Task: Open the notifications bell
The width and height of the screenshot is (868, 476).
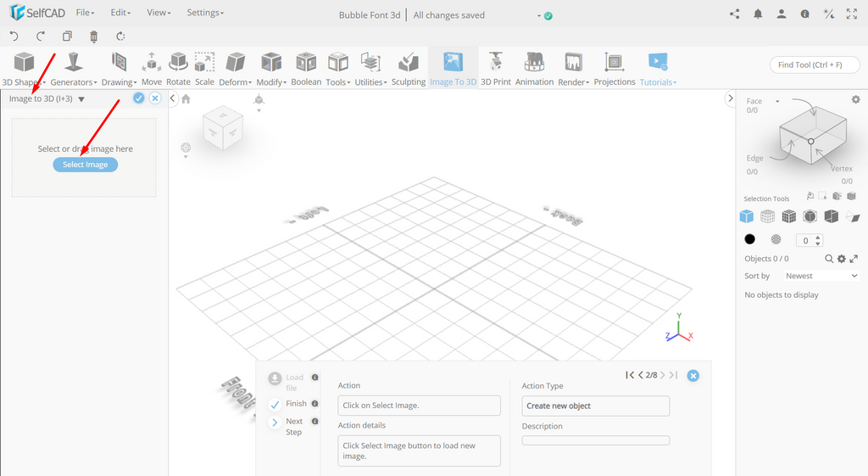Action: pyautogui.click(x=758, y=14)
